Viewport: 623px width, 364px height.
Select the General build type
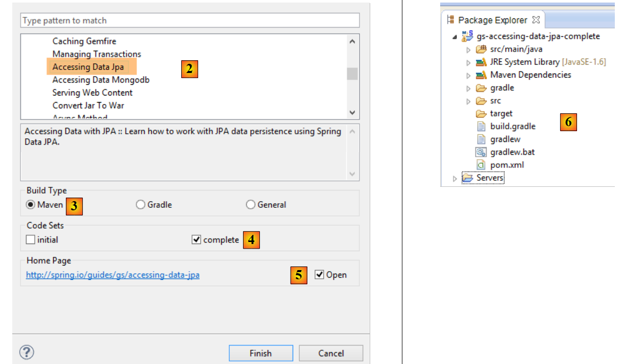251,205
